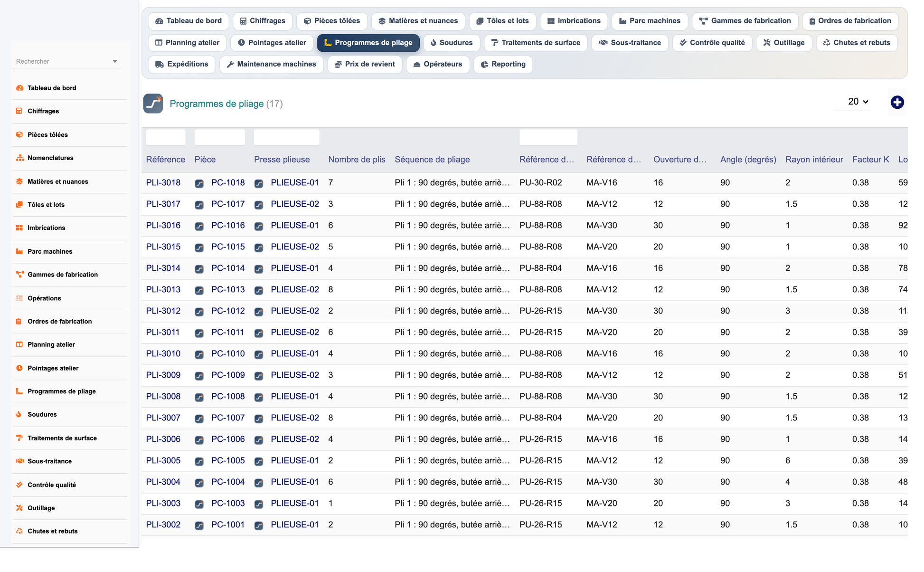The image size is (924, 572).
Task: Click the Gammes de fabrication sidebar icon
Action: click(x=19, y=275)
